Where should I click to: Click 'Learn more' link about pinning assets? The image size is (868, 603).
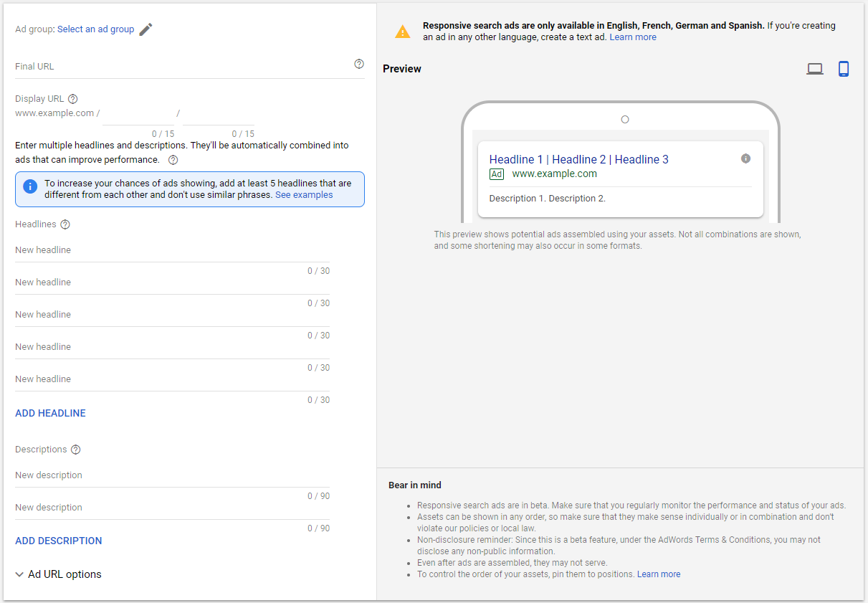tap(659, 574)
